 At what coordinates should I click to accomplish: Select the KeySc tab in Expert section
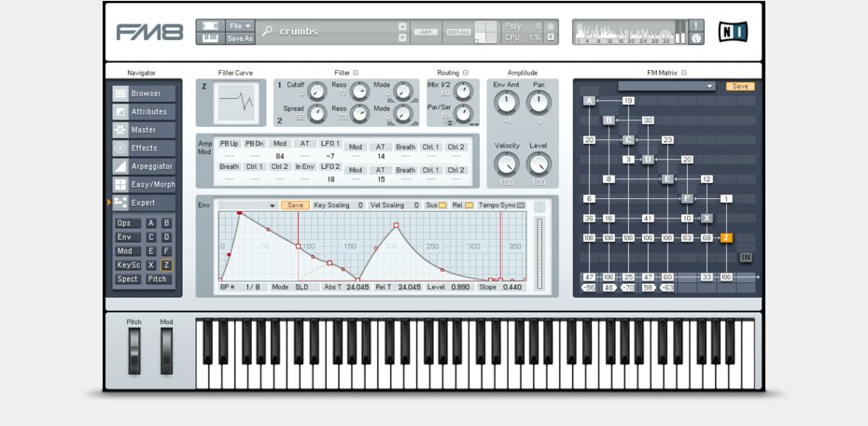tap(128, 265)
